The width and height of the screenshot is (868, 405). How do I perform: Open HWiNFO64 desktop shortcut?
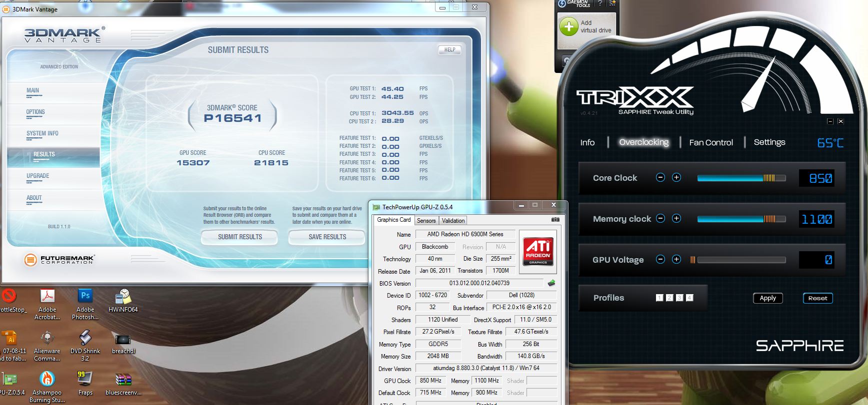click(x=123, y=301)
